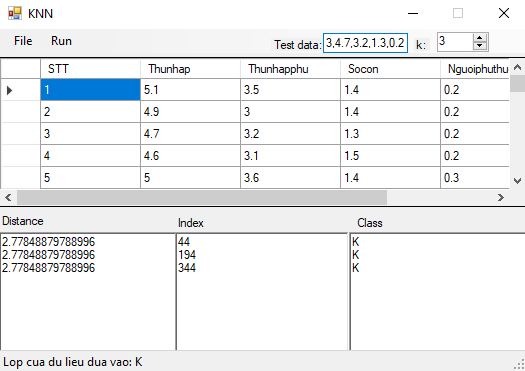Screen dimensions: 525x371
Task: Click the horizontal scrollbar thumb
Action: point(202,198)
